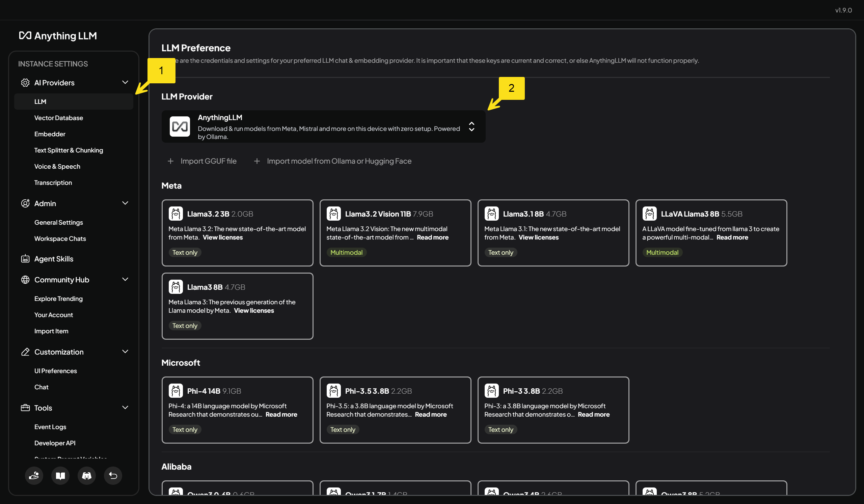Open UI Preferences
Viewport: 864px width, 504px height.
coord(56,371)
